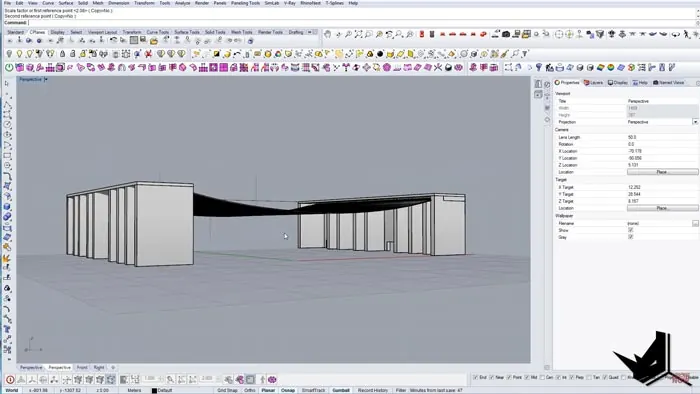Click the rainbow sphere analysis icon
The image size is (700, 394).
point(611,67)
